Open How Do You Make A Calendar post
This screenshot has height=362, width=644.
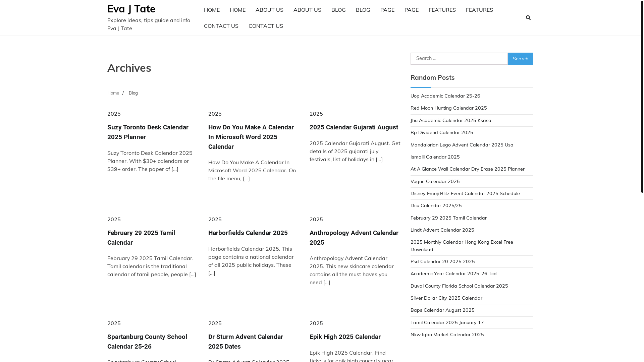[x=251, y=137]
